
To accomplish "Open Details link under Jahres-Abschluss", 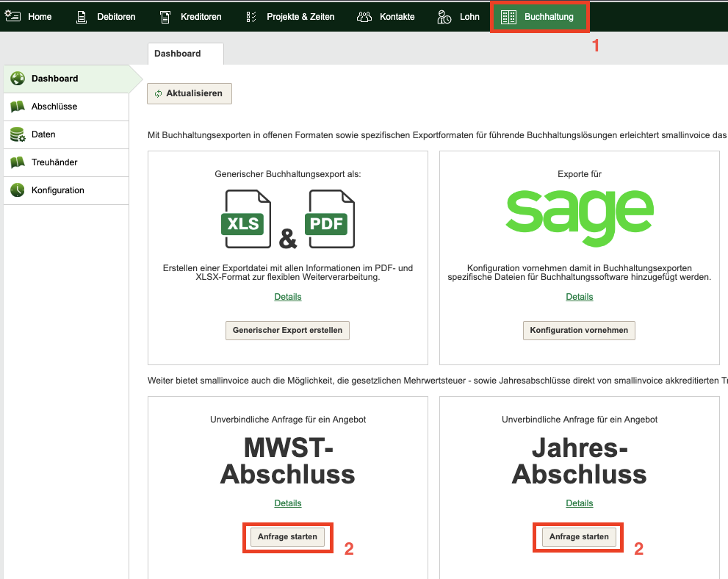I will pos(580,503).
